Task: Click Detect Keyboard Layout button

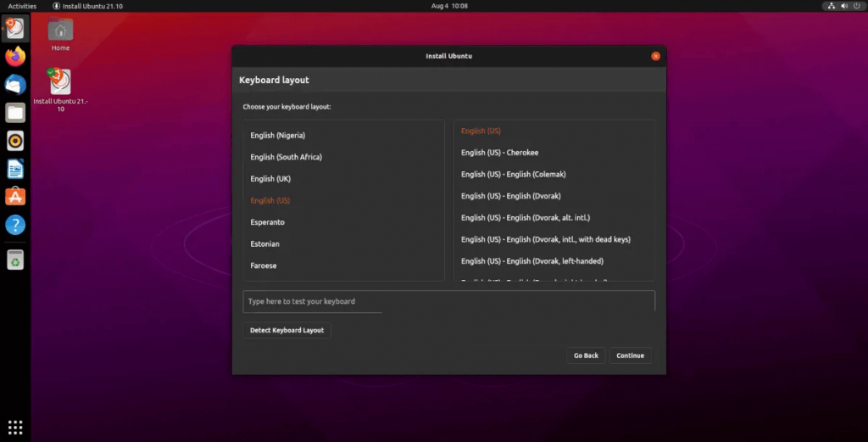Action: [287, 330]
